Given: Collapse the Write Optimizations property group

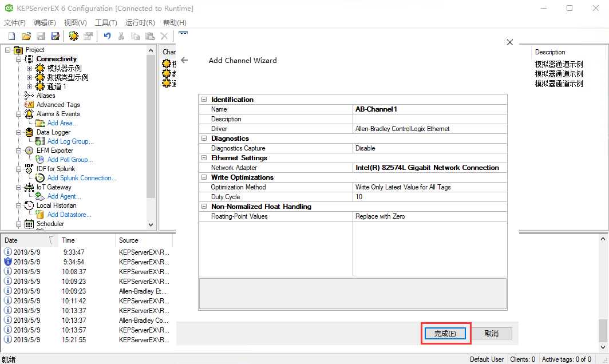Looking at the screenshot, I should pos(204,177).
